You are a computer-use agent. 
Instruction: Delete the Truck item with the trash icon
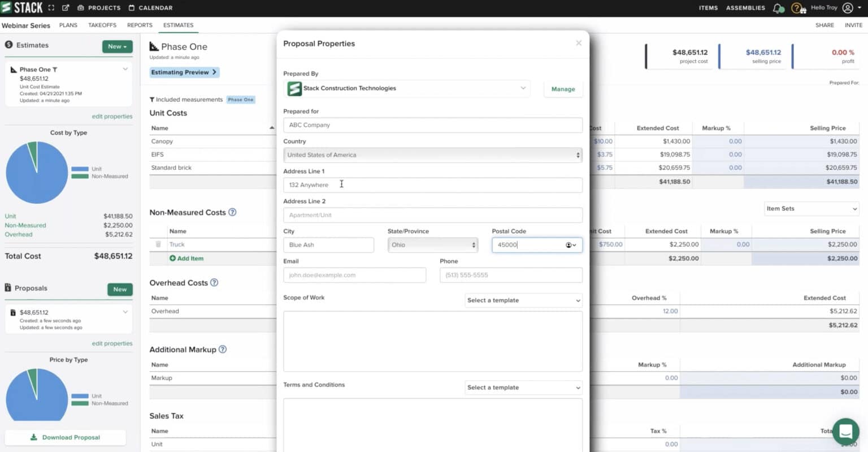(158, 244)
